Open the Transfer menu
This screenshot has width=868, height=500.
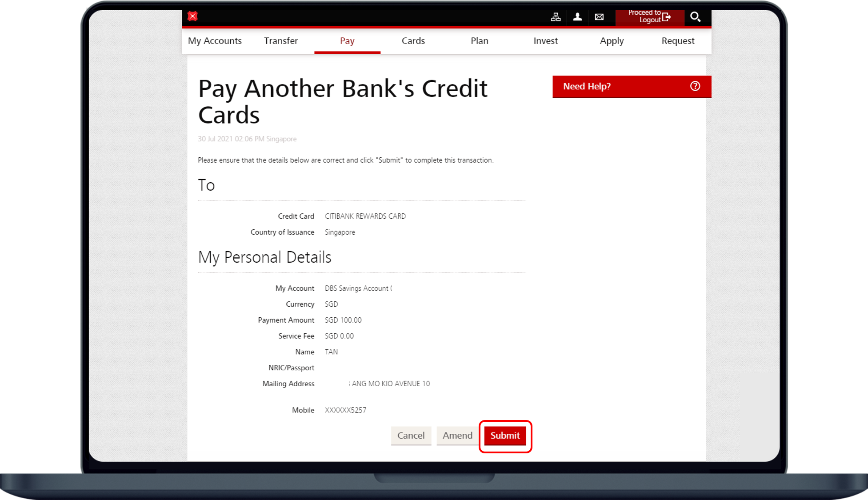[281, 41]
